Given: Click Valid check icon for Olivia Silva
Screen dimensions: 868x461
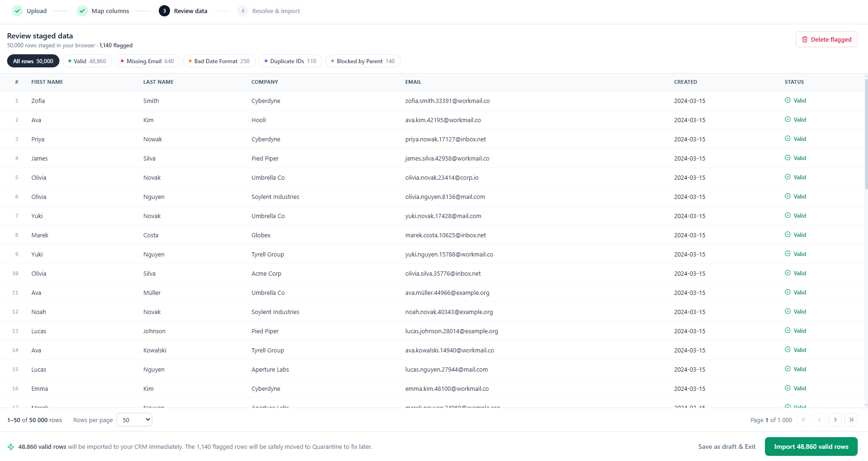Looking at the screenshot, I should (x=787, y=273).
